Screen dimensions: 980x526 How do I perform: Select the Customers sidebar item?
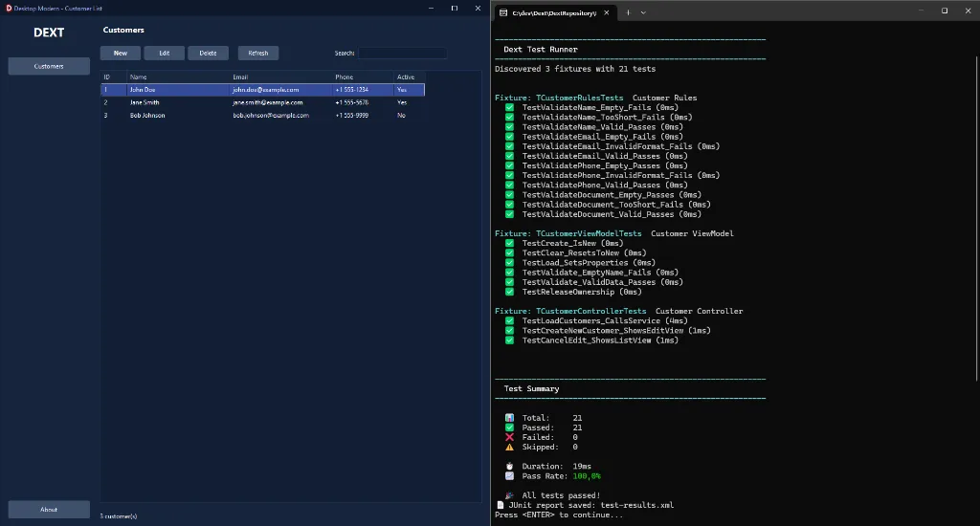[x=49, y=66]
